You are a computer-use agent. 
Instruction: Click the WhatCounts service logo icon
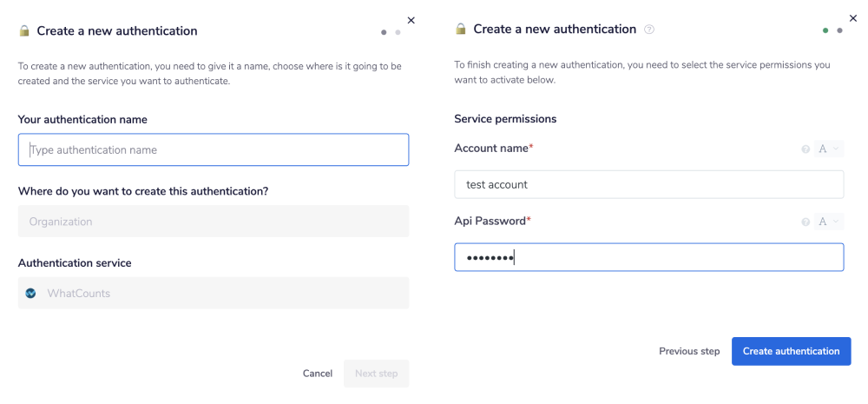click(x=31, y=294)
